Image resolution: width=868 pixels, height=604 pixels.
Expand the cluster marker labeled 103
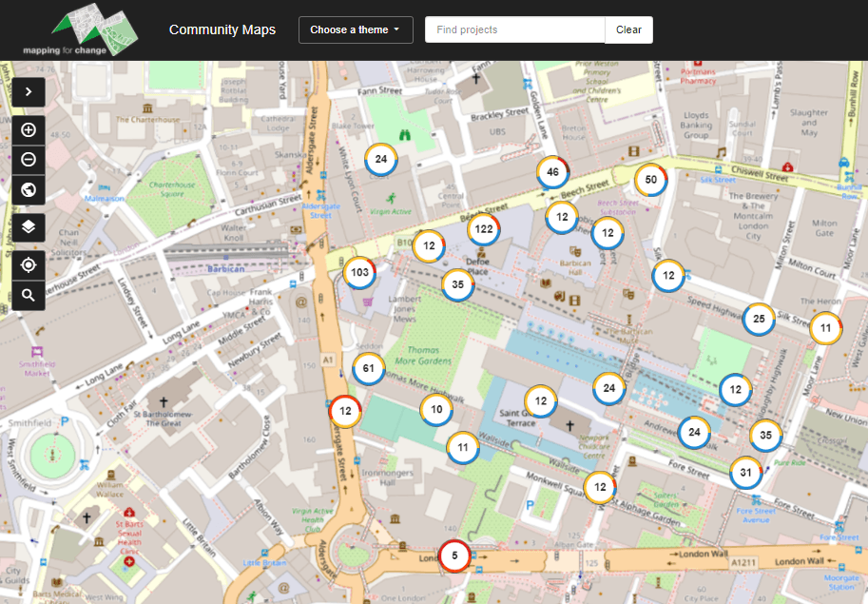(359, 272)
